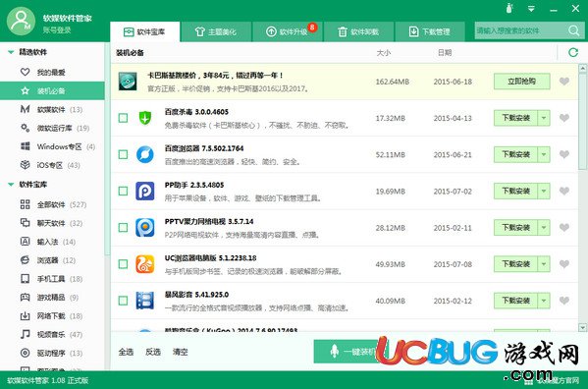Viewport: 588px width, 389px height.
Task: Favorite PPTV聚力网络电视 with heart icon
Action: click(x=564, y=227)
